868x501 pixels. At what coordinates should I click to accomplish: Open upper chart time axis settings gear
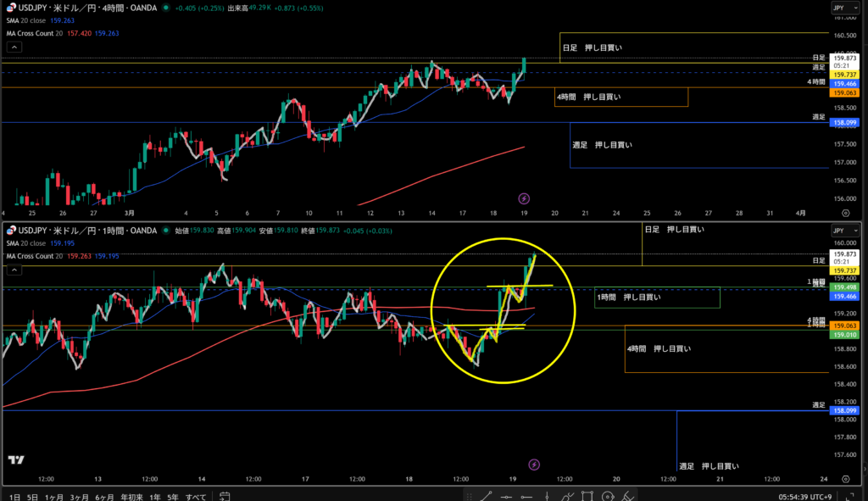[845, 212]
